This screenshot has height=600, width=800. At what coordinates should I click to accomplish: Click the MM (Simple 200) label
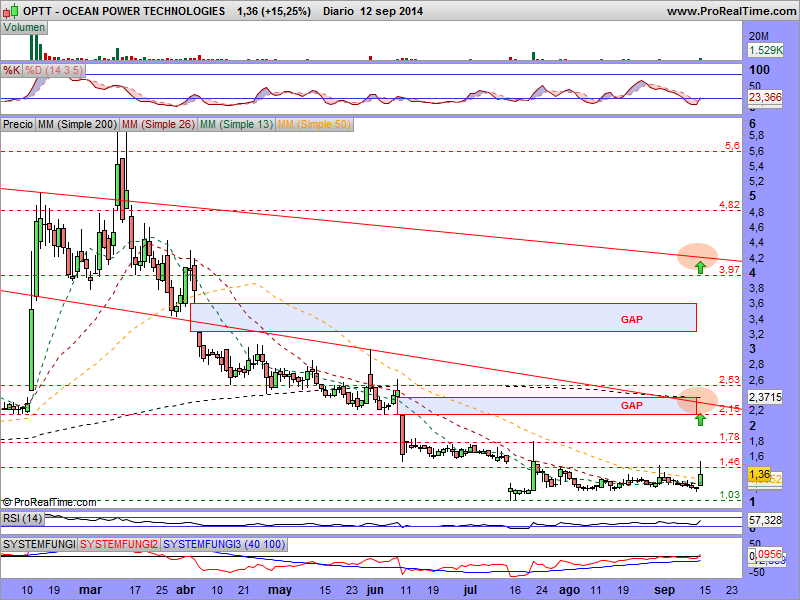[x=77, y=124]
